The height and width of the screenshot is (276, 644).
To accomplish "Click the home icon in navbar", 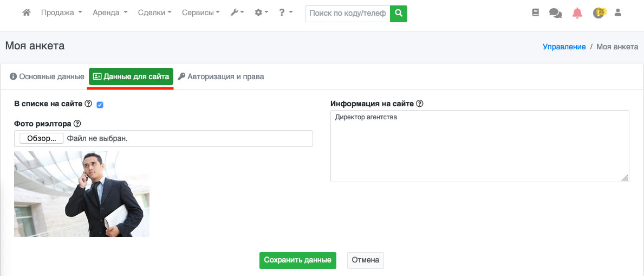I will 26,12.
